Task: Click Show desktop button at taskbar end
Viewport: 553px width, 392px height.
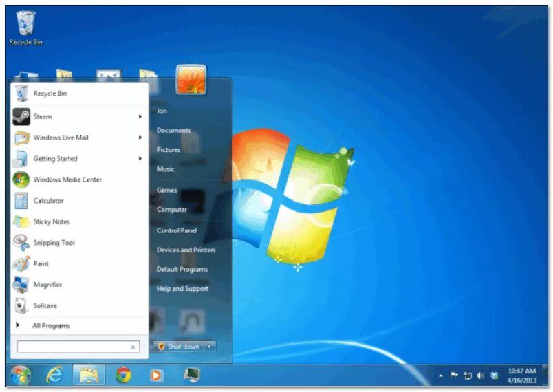Action: (545, 375)
